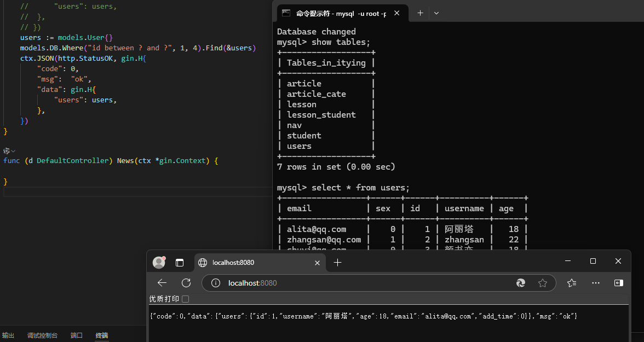Switch to the 输出 panel tab

coord(8,335)
